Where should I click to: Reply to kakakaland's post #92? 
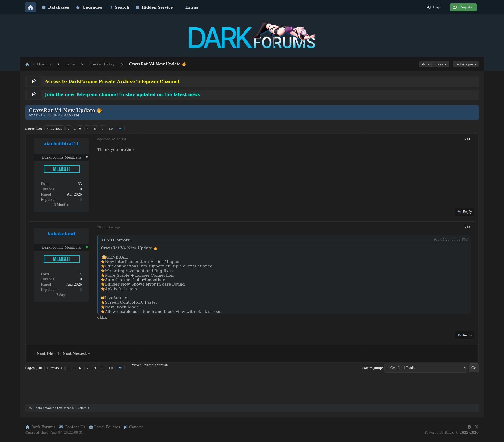[465, 335]
